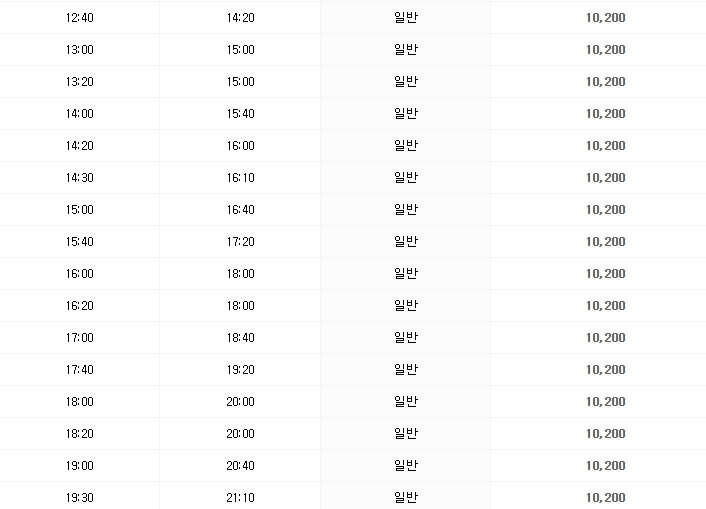The height and width of the screenshot is (509, 706).
Task: Click the 19:30 departure time
Action: (79, 498)
